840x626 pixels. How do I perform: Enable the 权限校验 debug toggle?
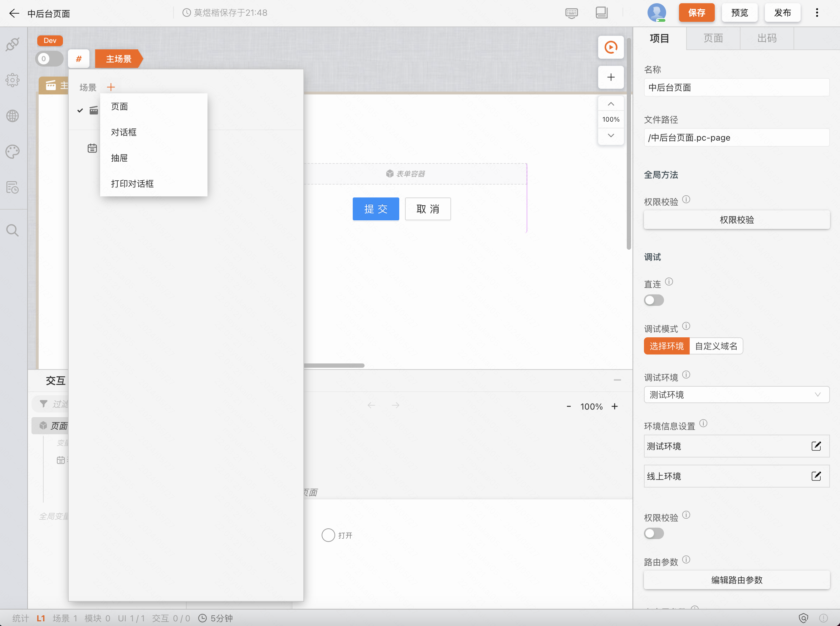(x=654, y=534)
